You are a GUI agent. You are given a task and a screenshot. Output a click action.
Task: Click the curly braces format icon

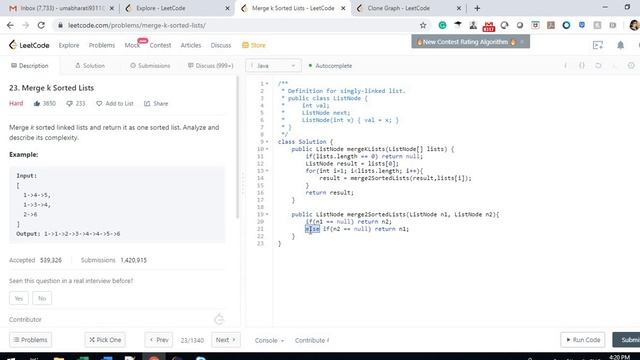click(582, 66)
